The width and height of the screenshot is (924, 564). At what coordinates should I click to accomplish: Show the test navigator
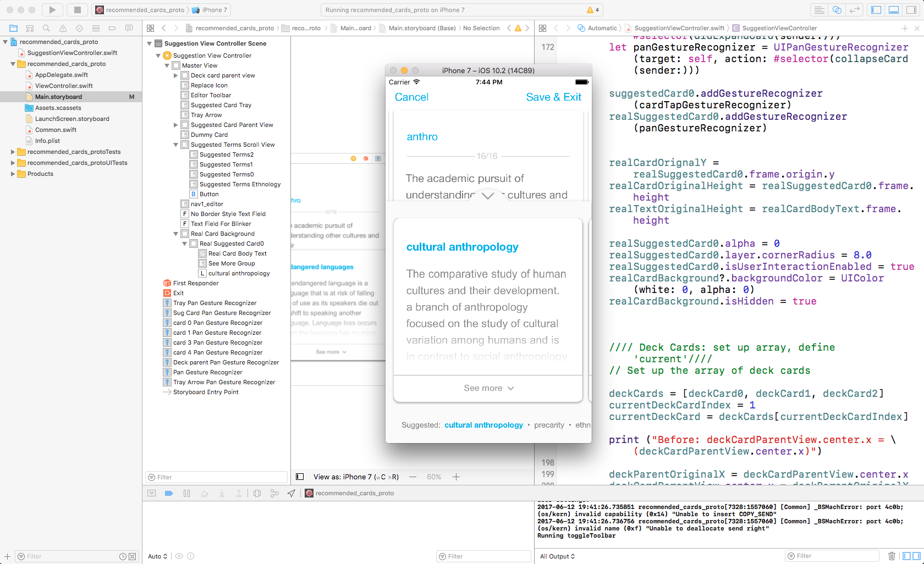79,28
